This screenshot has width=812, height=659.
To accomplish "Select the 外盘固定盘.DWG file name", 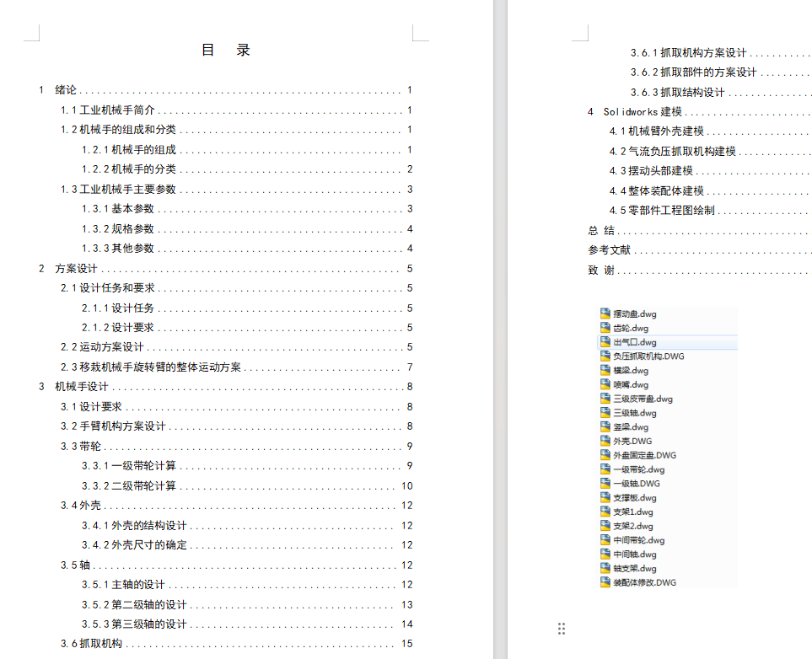I will (645, 455).
